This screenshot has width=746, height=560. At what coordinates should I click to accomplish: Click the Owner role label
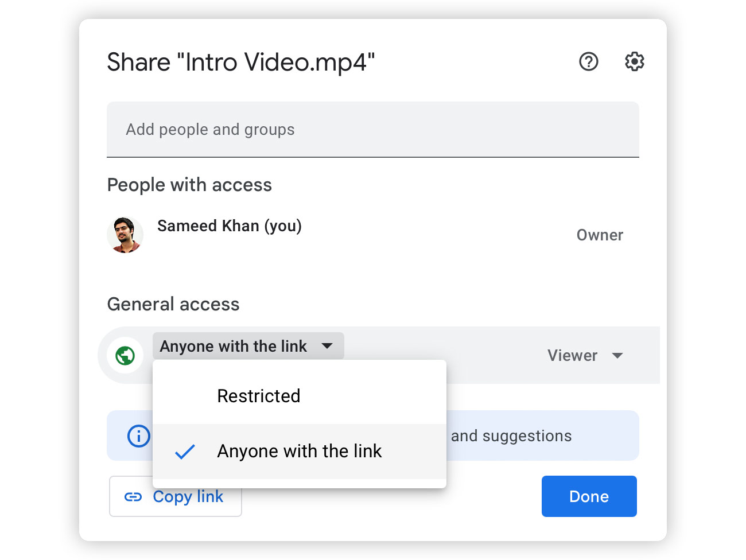(x=599, y=235)
